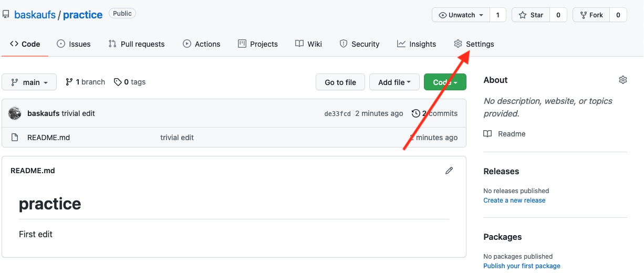Viewport: 644px width, 275px height.
Task: Edit repository details via About gear icon
Action: (x=623, y=80)
